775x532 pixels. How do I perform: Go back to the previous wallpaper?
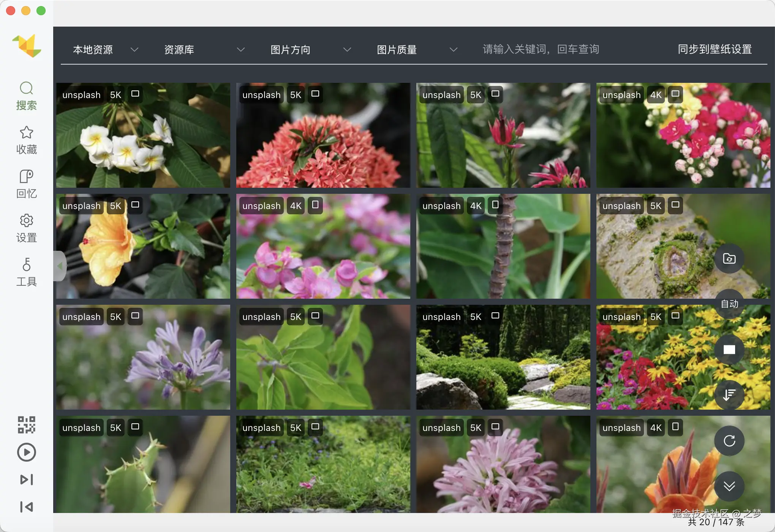[x=26, y=507]
